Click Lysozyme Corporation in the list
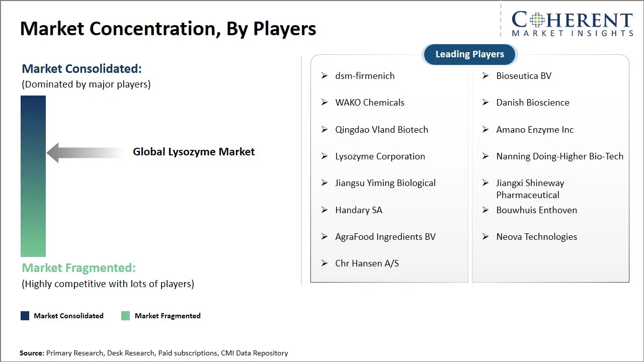The width and height of the screenshot is (644, 362). pos(380,156)
